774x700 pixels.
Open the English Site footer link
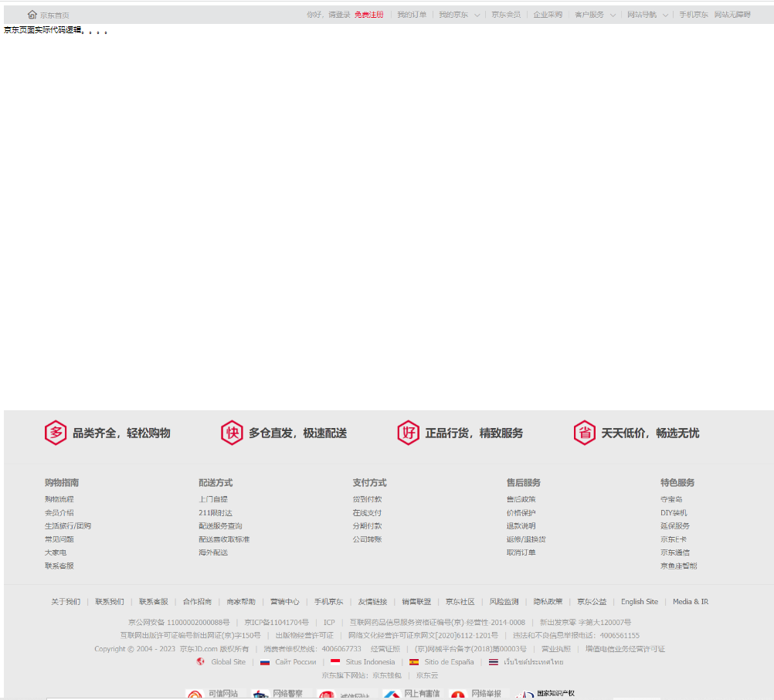640,601
